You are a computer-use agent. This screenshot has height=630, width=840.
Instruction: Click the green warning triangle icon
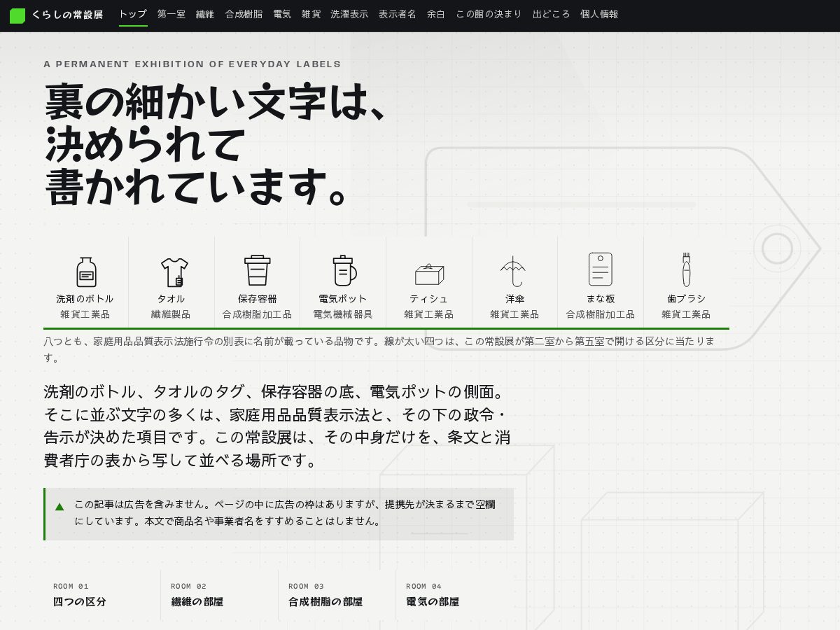pos(59,506)
